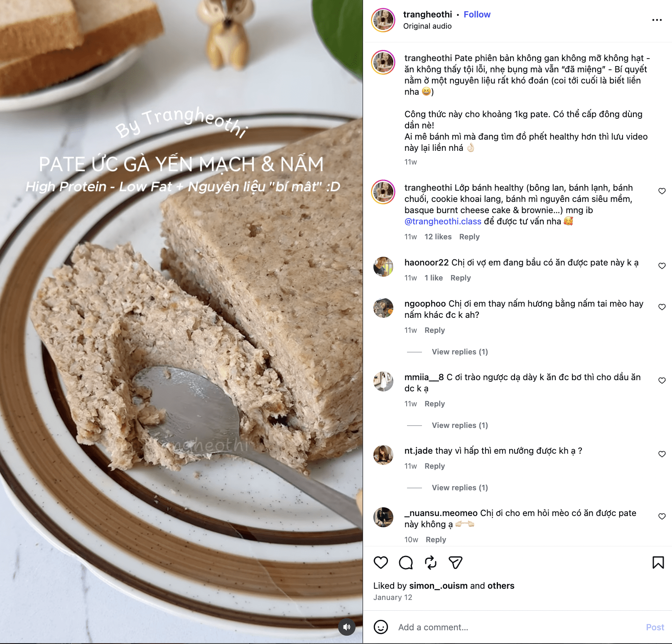Mute the video audio speaker button
This screenshot has width=672, height=644.
pos(347,627)
